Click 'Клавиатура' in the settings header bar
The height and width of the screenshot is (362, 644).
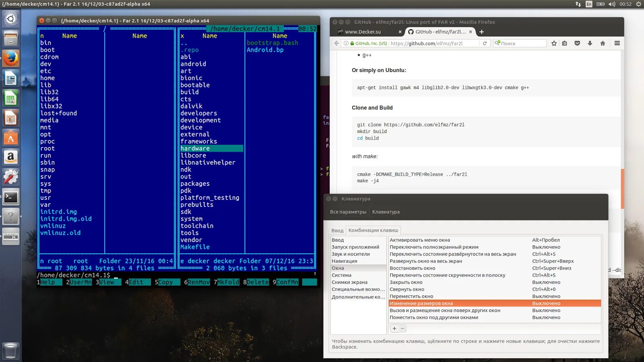click(386, 212)
